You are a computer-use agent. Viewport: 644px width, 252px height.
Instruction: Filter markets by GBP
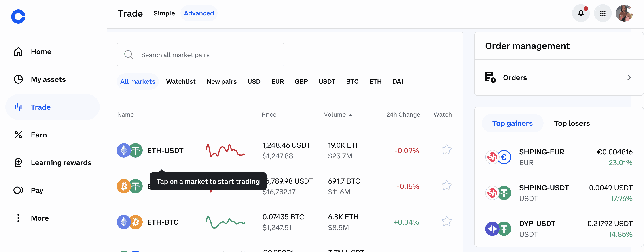coord(301,82)
